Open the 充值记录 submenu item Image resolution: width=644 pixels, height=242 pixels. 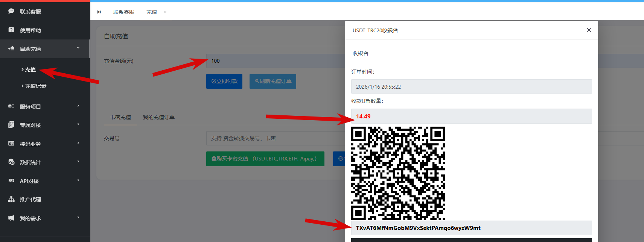(36, 86)
